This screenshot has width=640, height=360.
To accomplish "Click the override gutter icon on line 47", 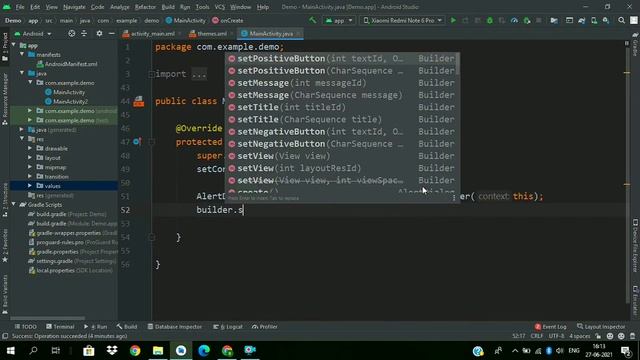I will (x=137, y=142).
